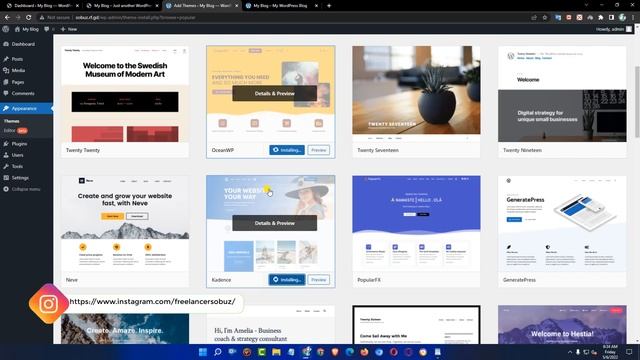Viewport: 640px width, 360px height.
Task: Select the Twenty Nineteen theme thumbnail
Action: point(562,94)
